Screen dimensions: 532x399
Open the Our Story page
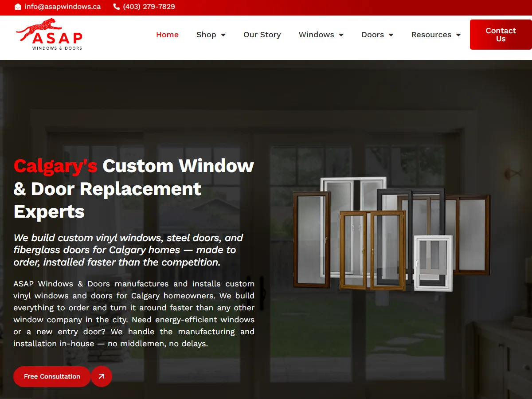click(262, 35)
